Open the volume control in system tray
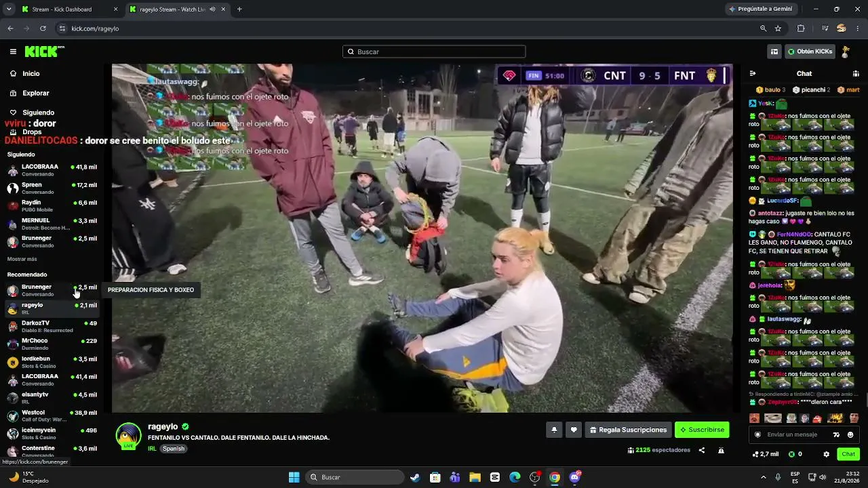Viewport: 868px width, 488px height. coord(823,477)
